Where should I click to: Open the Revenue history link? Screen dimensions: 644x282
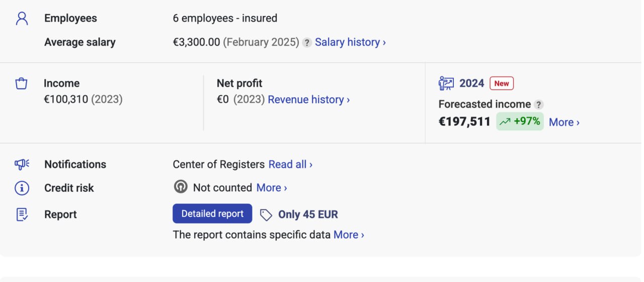point(308,100)
